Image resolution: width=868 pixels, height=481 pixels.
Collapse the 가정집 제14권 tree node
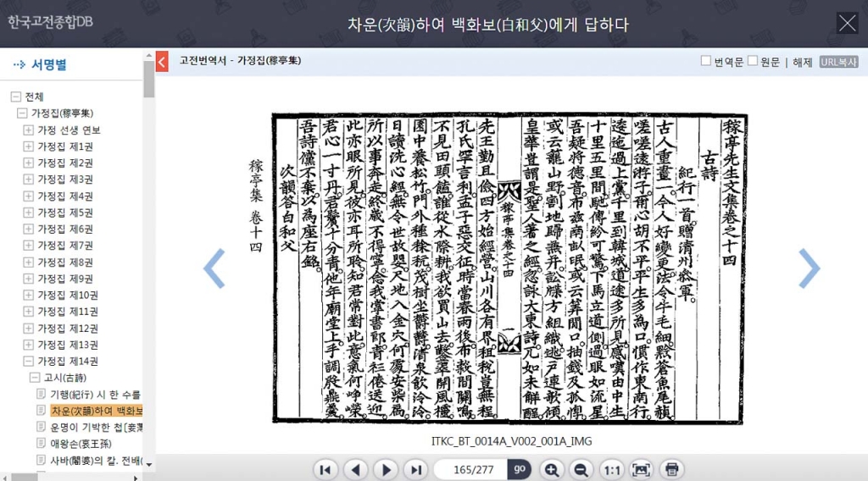pos(29,362)
